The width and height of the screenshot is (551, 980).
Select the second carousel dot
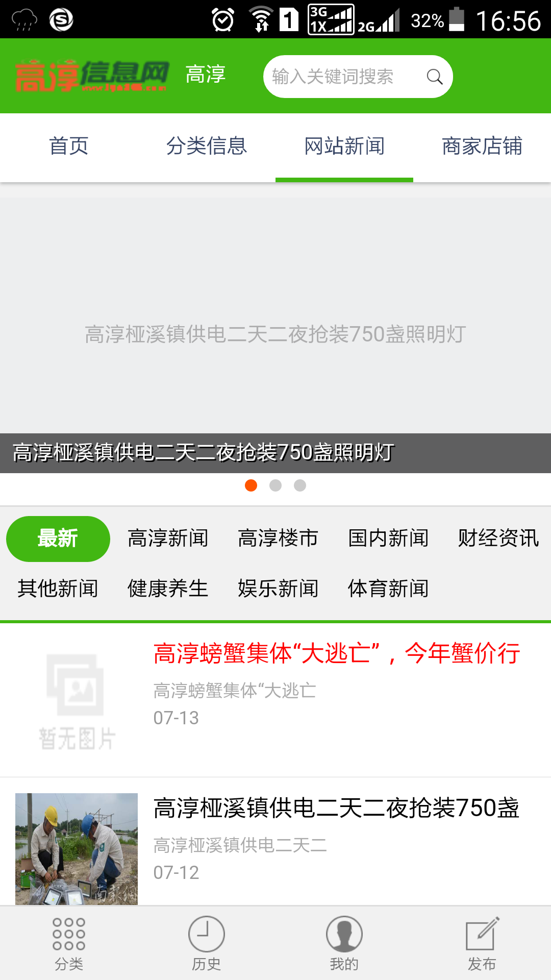(275, 485)
